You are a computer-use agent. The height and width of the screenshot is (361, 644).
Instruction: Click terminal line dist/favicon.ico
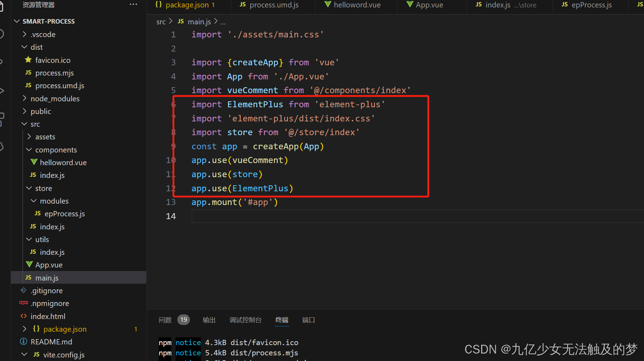tap(228, 342)
